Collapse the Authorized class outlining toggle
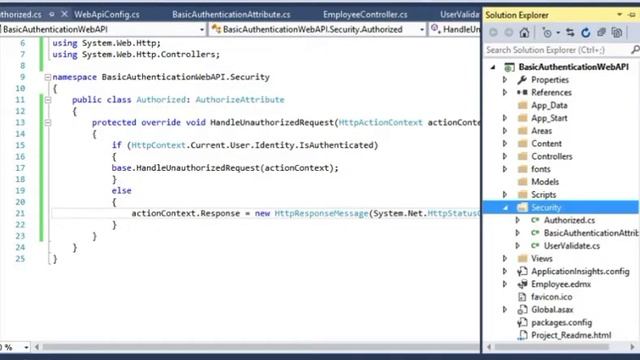 [x=48, y=100]
